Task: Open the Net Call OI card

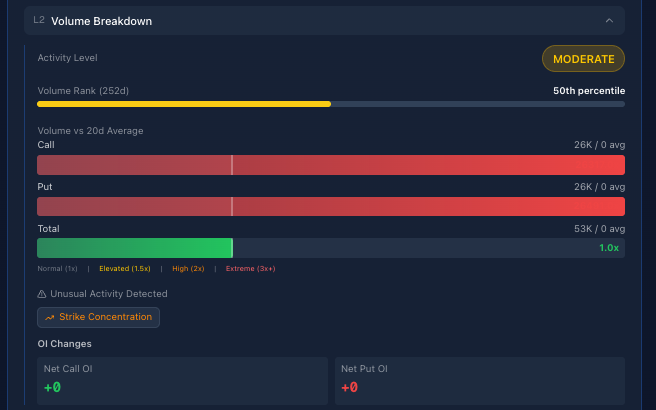Action: (182, 378)
